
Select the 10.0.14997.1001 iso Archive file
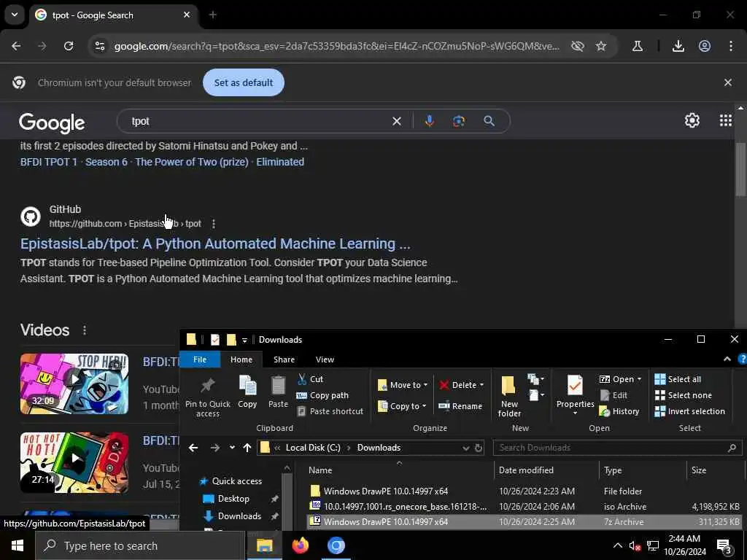click(x=525, y=506)
